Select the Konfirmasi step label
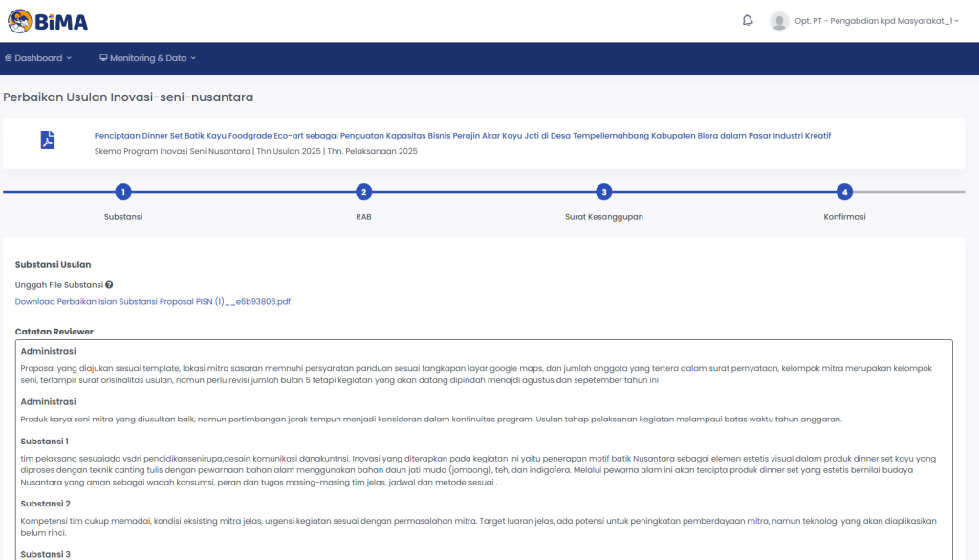979x560 pixels. pos(844,217)
